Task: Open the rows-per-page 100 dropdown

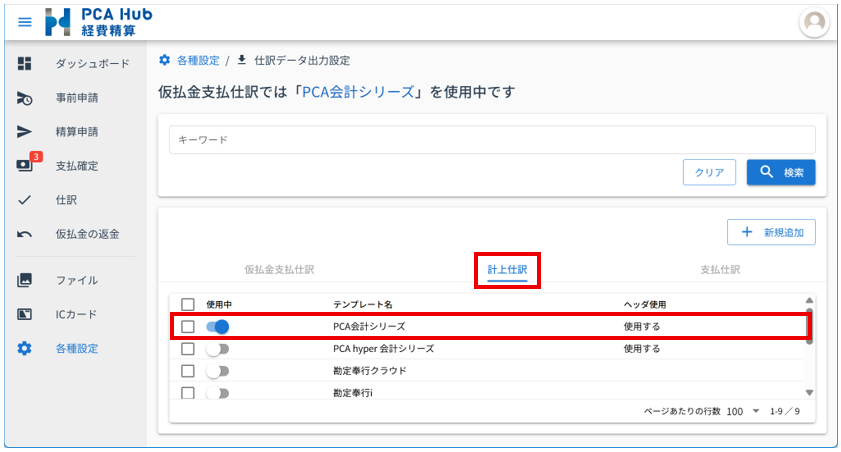Action: 742,411
